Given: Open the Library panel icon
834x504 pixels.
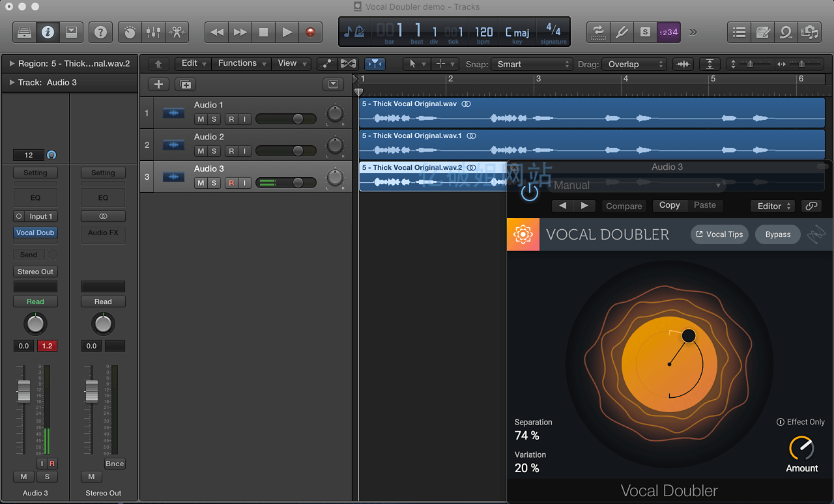Looking at the screenshot, I should [x=24, y=32].
